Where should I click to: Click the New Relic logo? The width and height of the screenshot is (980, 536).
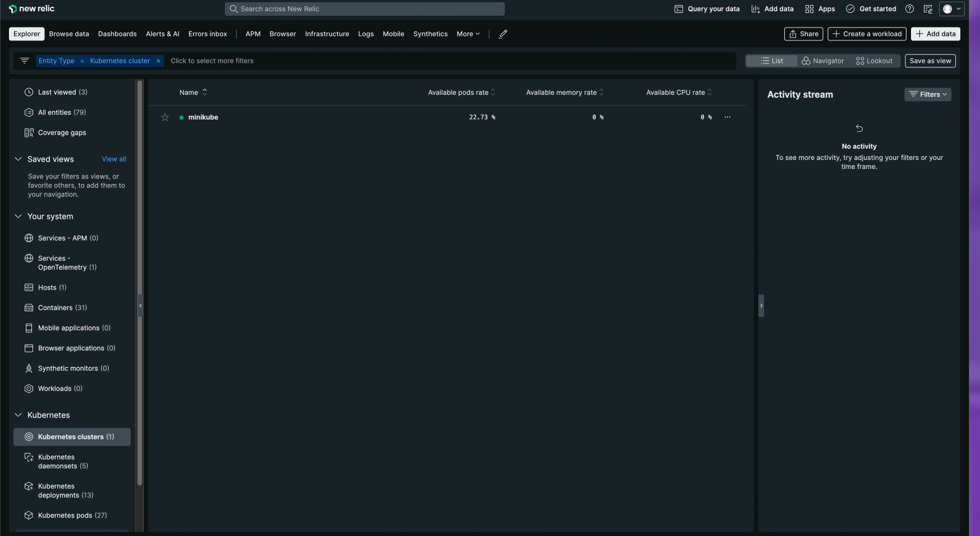click(31, 8)
